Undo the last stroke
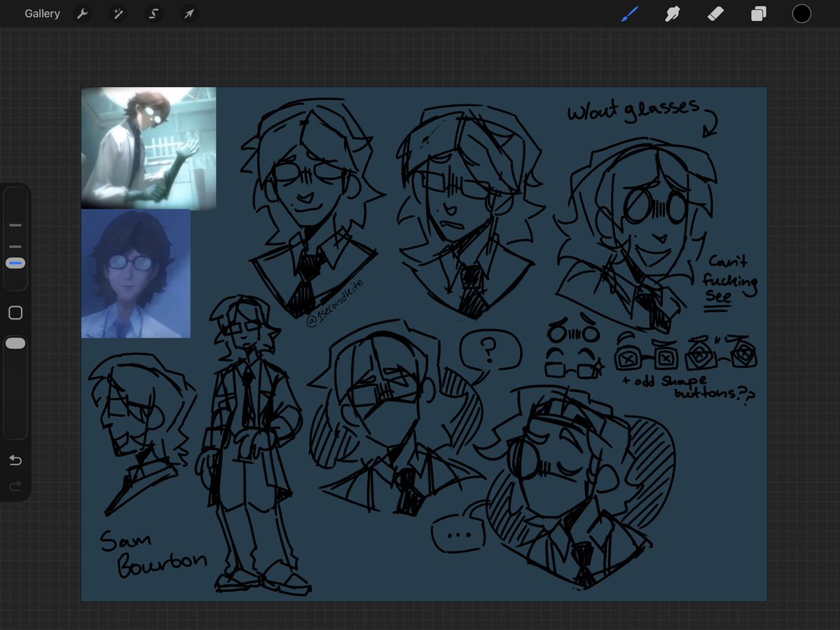This screenshot has width=840, height=630. coord(15,460)
